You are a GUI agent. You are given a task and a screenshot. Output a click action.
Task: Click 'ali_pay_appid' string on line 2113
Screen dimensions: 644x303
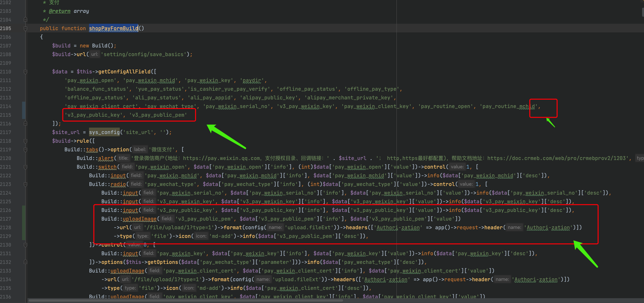click(210, 98)
